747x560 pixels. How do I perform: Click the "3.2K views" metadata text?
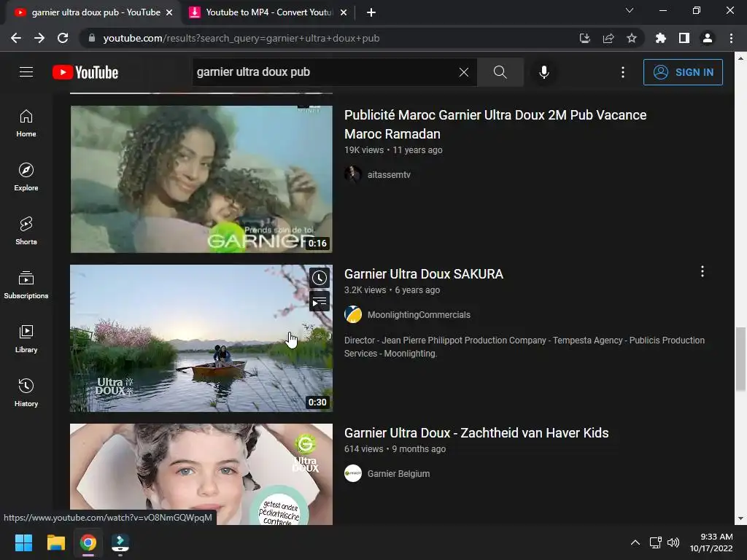point(365,290)
